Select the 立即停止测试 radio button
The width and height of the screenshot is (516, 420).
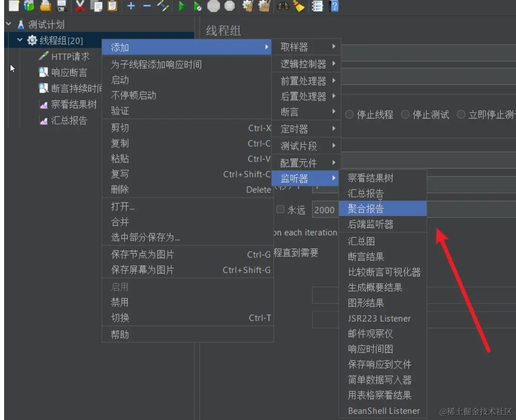460,115
